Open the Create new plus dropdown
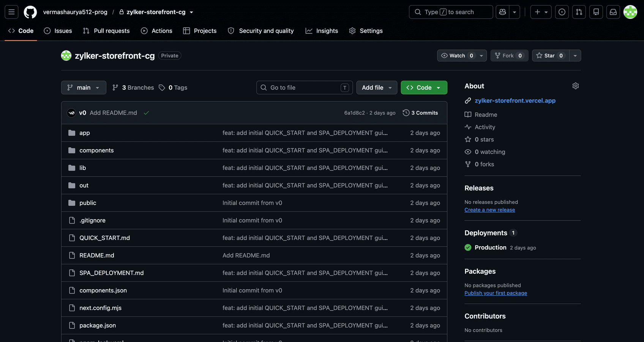The image size is (644, 342). (x=541, y=12)
